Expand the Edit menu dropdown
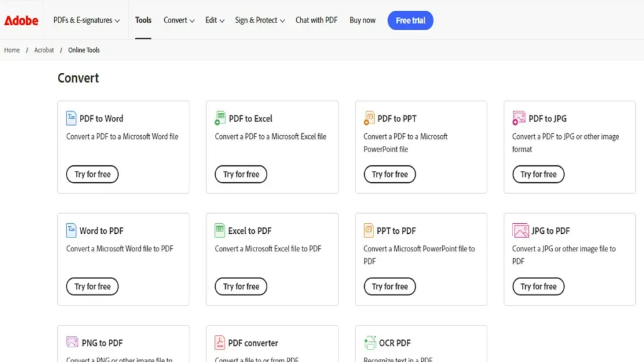Screen dimensions: 644x362 point(215,20)
